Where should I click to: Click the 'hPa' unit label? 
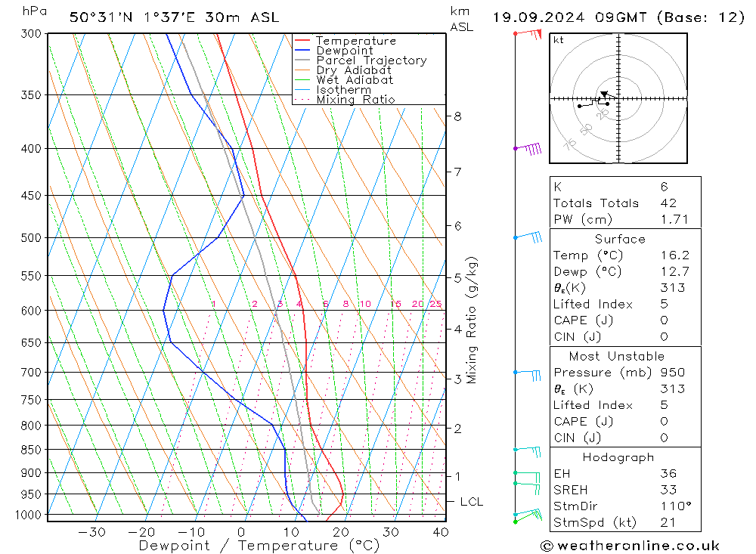pyautogui.click(x=34, y=11)
